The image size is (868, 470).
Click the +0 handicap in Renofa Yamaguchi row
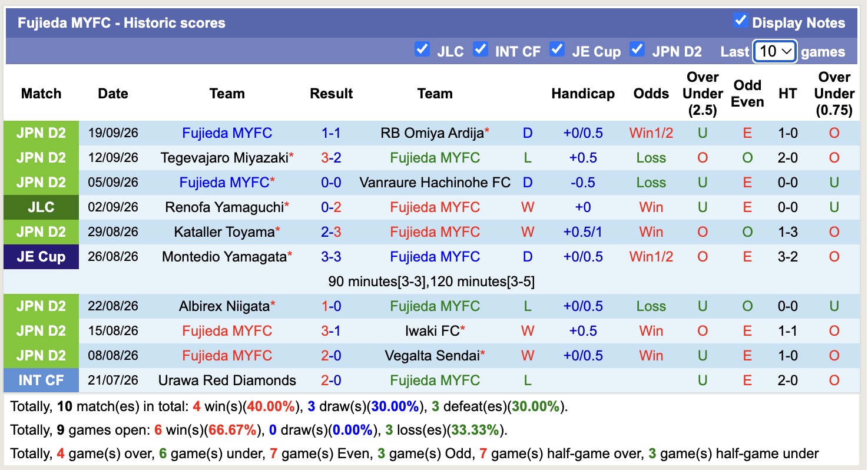click(583, 207)
